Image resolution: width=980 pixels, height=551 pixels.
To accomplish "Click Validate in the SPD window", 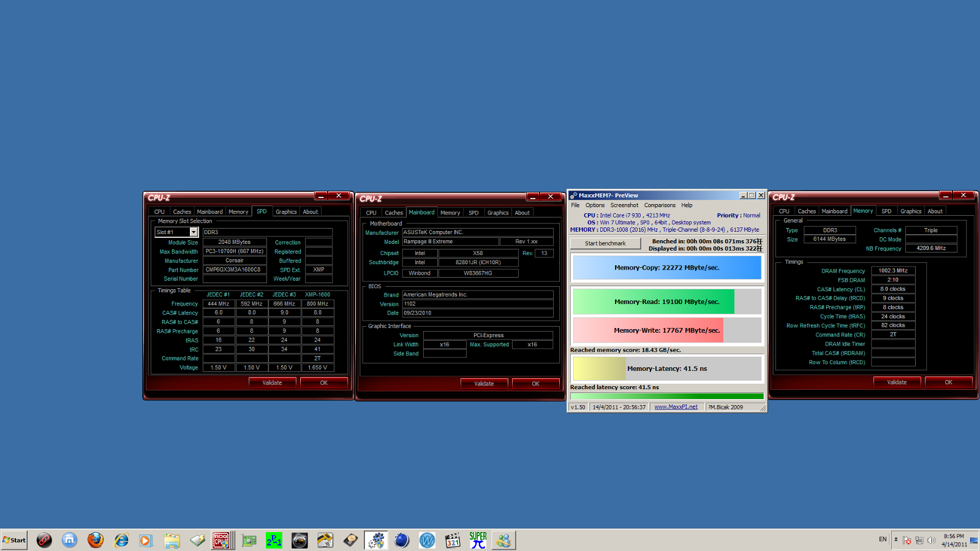I will tap(273, 382).
